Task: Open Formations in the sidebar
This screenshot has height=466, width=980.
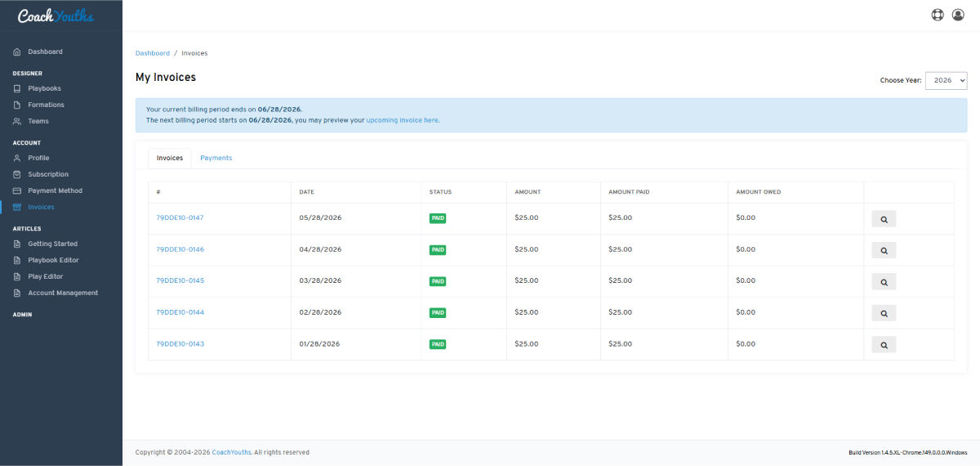Action: (x=46, y=105)
